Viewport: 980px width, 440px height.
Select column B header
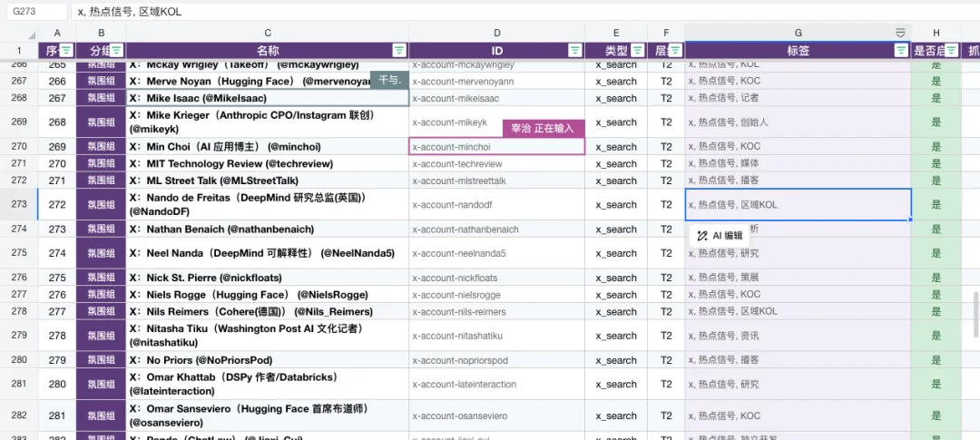pos(102,34)
